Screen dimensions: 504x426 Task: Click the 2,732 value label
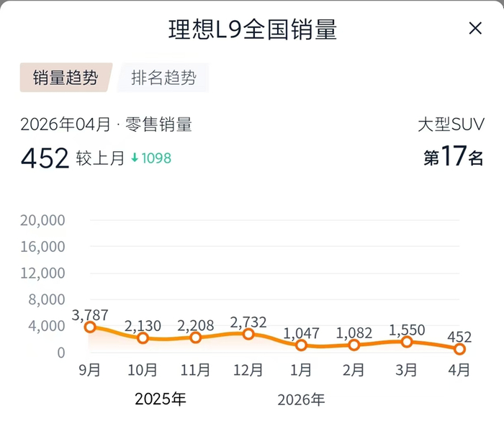pyautogui.click(x=248, y=322)
